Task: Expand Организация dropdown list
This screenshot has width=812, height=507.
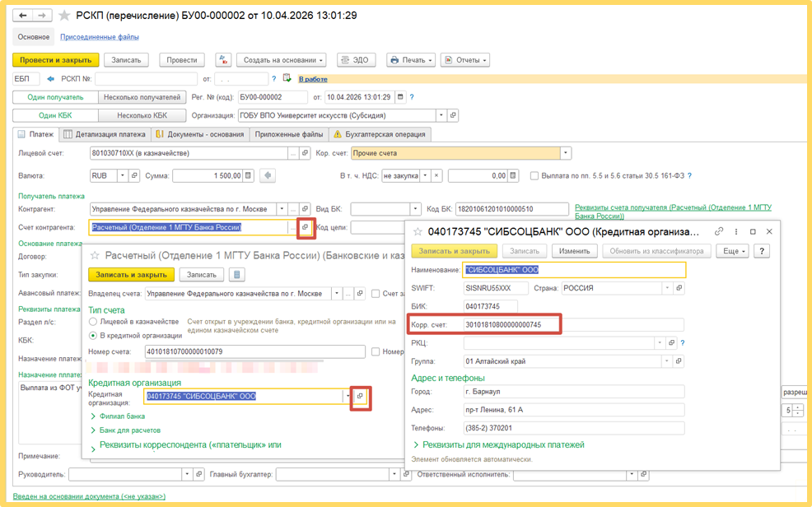Action: (x=441, y=115)
